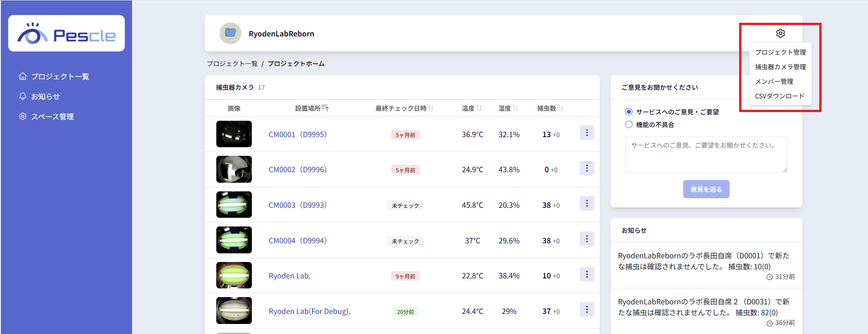Click the Pescle logo
The height and width of the screenshot is (334, 868).
66,34
